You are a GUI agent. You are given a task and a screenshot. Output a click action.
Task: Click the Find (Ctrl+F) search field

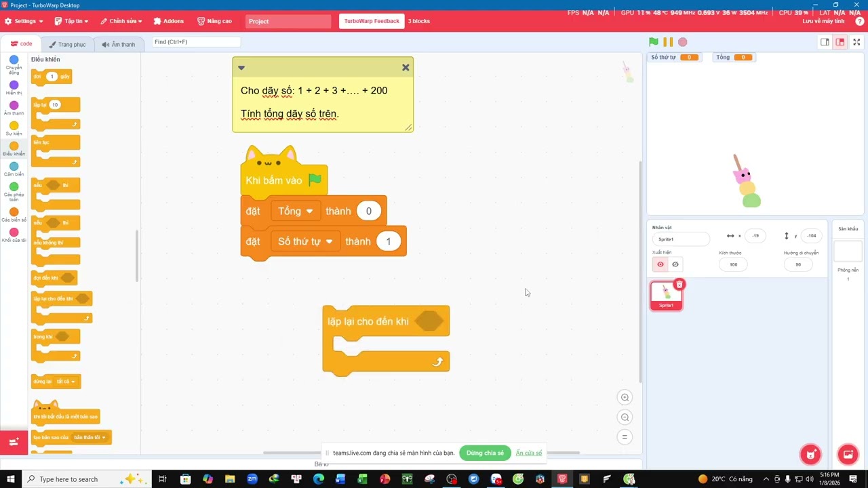point(196,42)
